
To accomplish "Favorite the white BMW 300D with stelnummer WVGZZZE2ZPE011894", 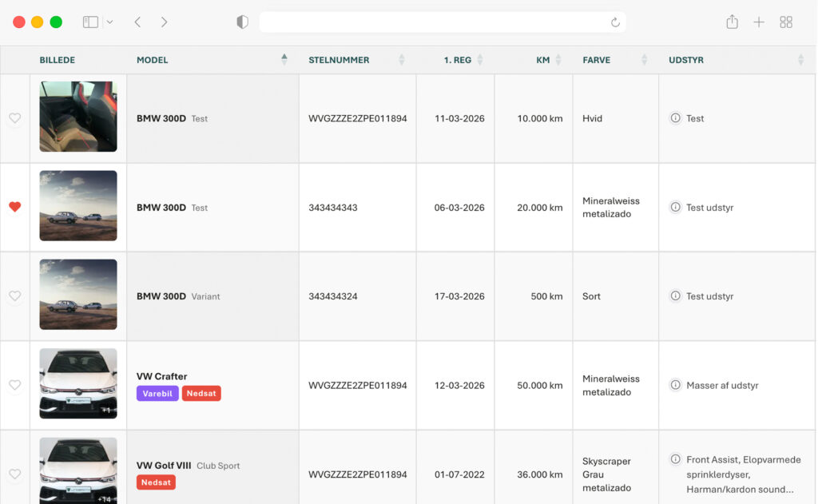I will [x=14, y=118].
